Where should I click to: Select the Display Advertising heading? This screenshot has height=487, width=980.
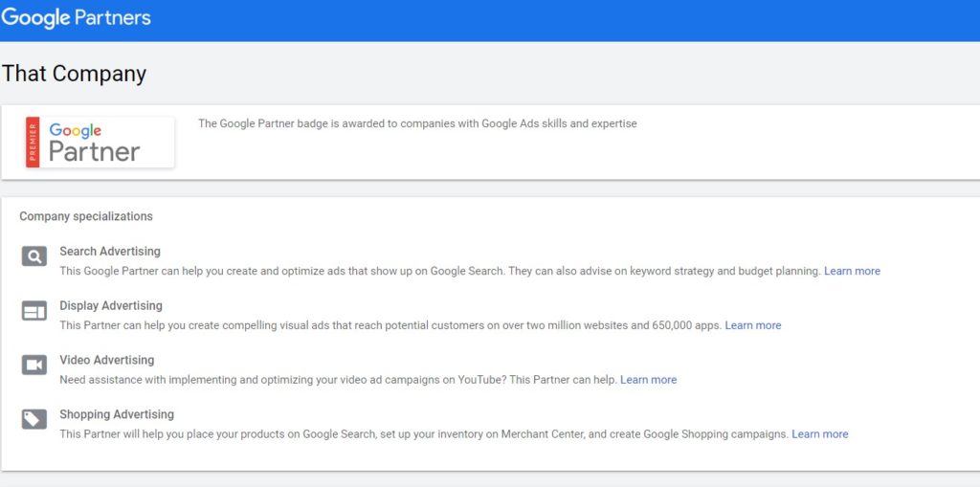[x=111, y=306]
